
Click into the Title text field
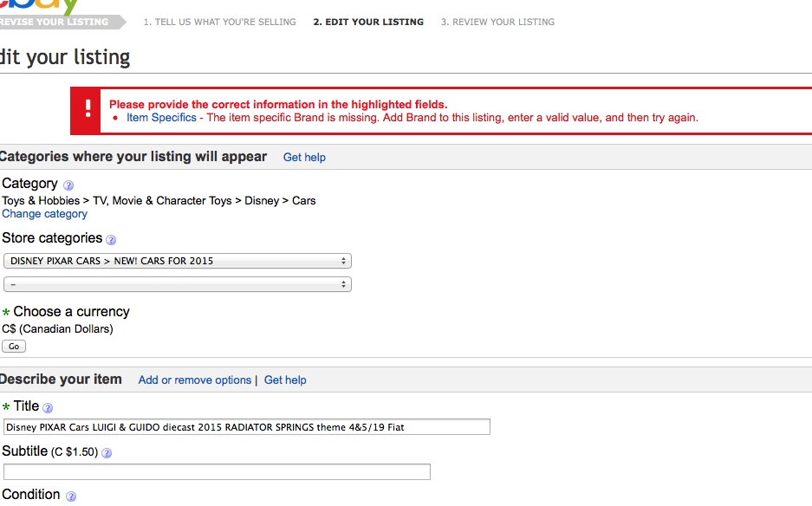tap(246, 427)
